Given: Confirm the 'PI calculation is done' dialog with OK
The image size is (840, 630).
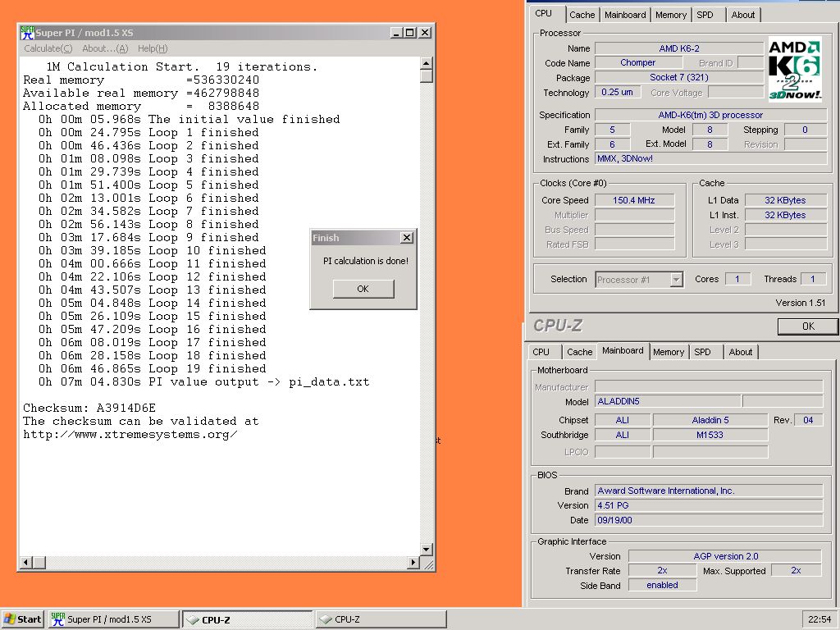Looking at the screenshot, I should (363, 289).
